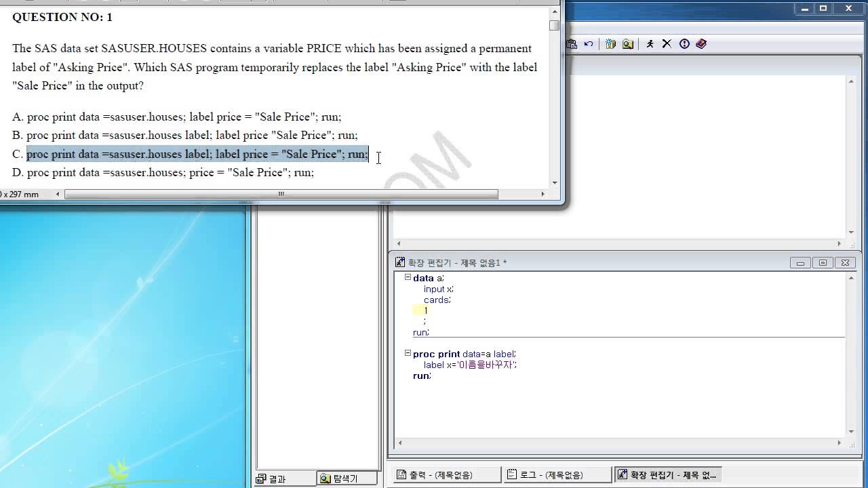
Task: Click the log window's horizontal scroll right arrow
Action: (840, 243)
